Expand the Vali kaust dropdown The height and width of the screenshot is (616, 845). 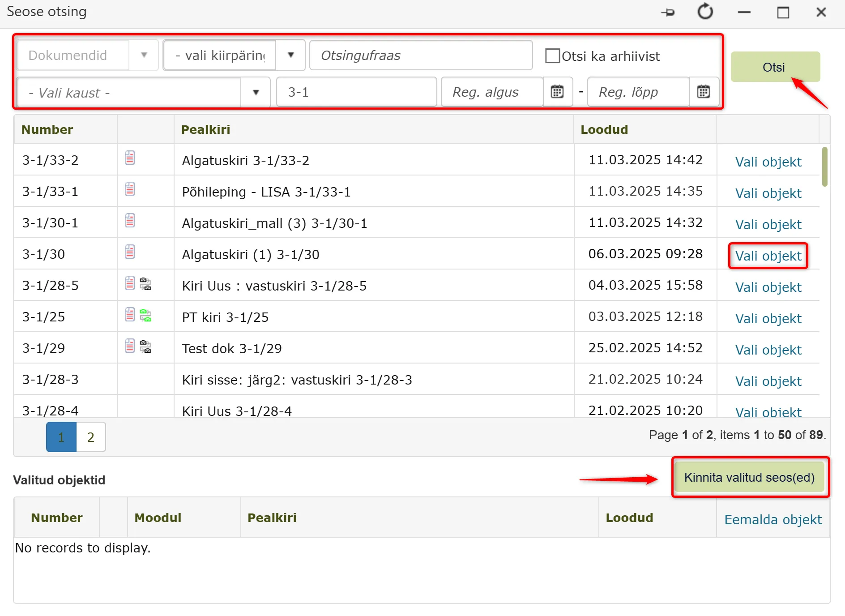256,93
